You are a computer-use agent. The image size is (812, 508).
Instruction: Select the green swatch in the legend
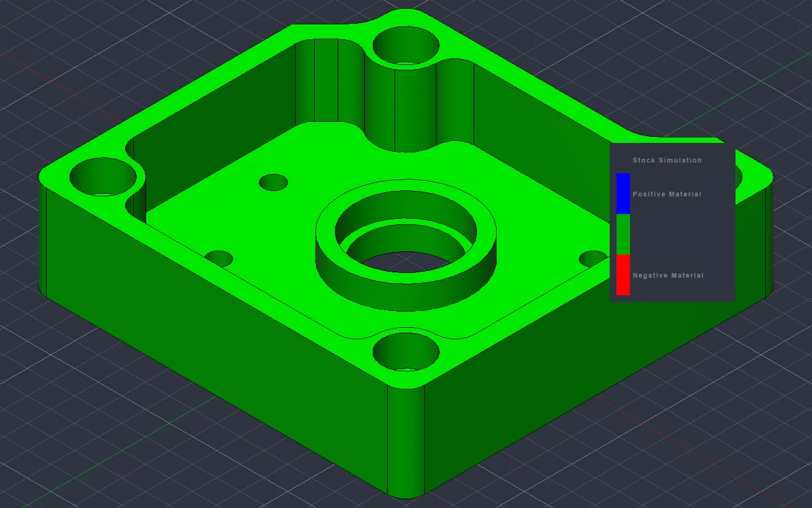point(623,234)
